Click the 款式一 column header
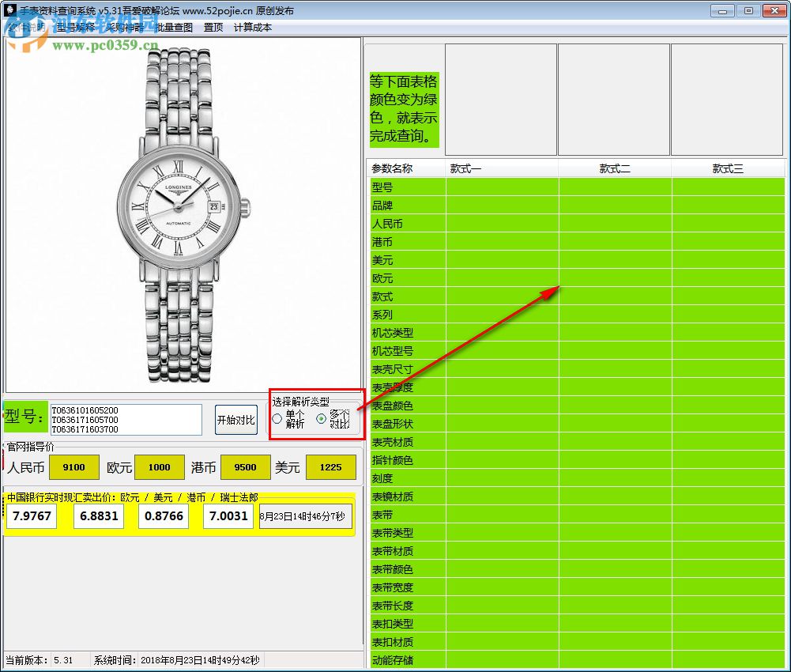 coord(502,168)
